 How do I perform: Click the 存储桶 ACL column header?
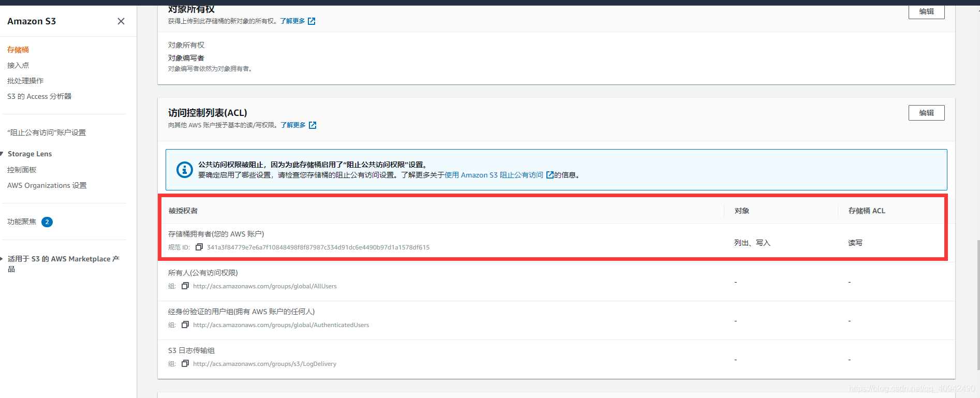867,211
